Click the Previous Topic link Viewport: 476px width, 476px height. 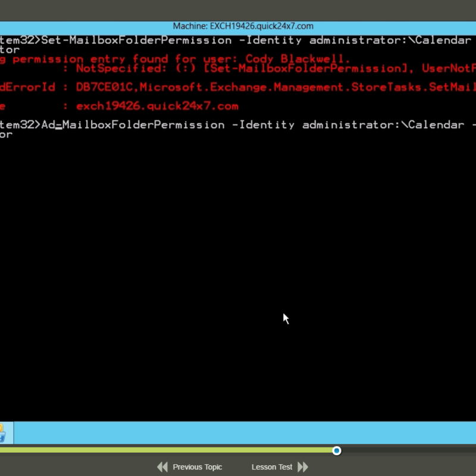(x=198, y=466)
